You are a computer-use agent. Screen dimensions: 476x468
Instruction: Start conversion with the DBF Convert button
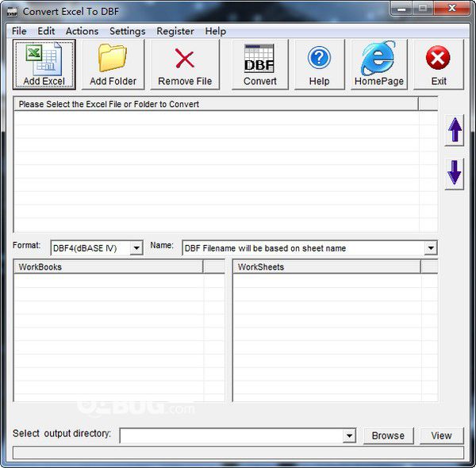260,64
